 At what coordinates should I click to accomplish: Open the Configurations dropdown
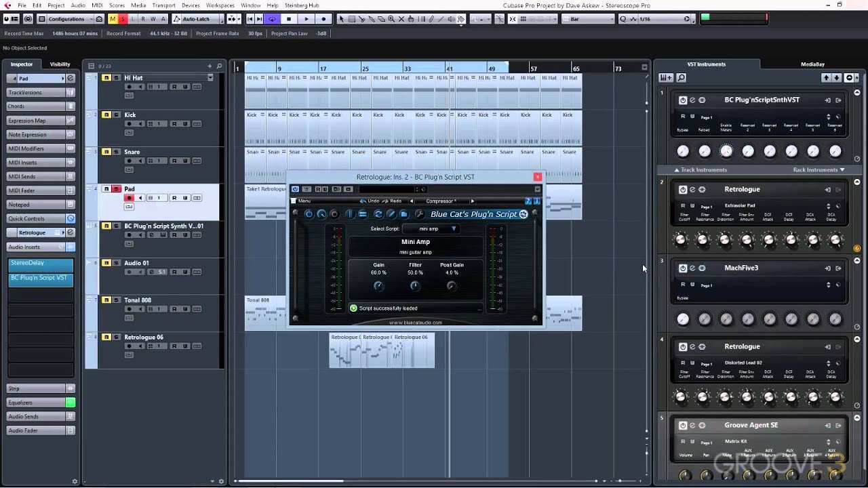[71, 19]
